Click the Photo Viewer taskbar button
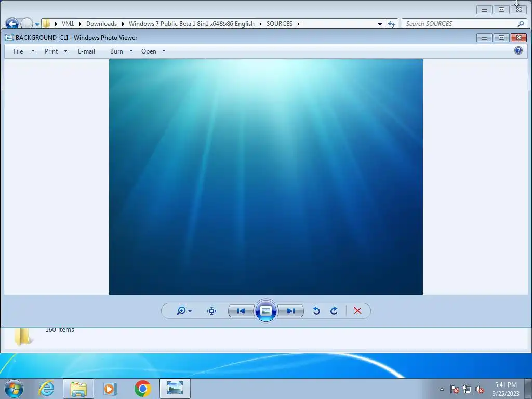Screen dimensions: 532x399 [175, 389]
